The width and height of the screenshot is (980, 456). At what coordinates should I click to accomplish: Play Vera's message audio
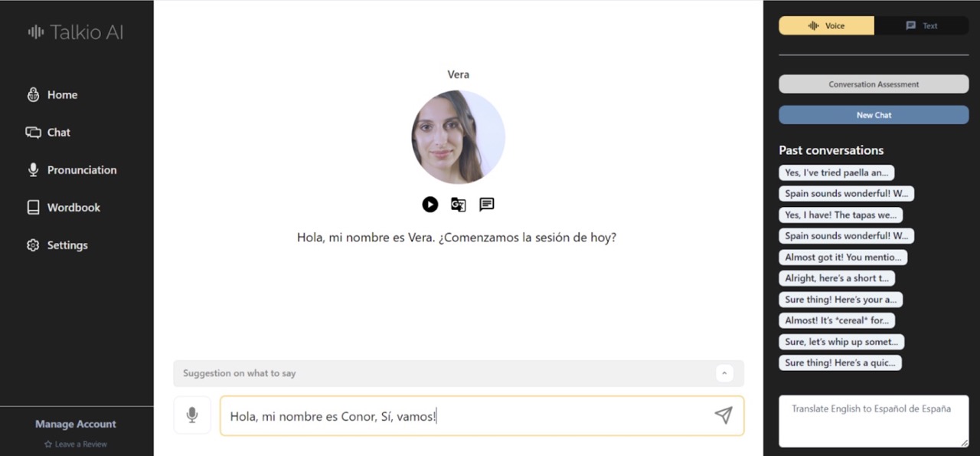point(430,205)
